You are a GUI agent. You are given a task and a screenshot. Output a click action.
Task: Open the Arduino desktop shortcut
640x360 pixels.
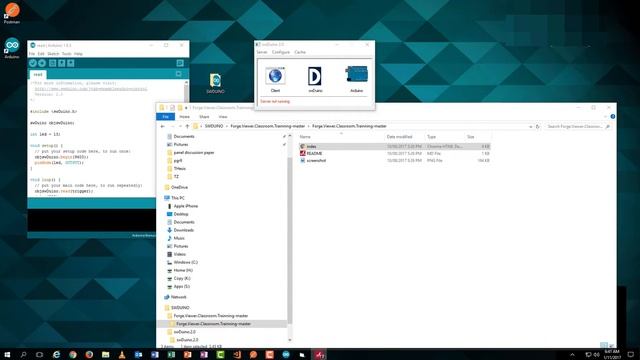tap(12, 48)
